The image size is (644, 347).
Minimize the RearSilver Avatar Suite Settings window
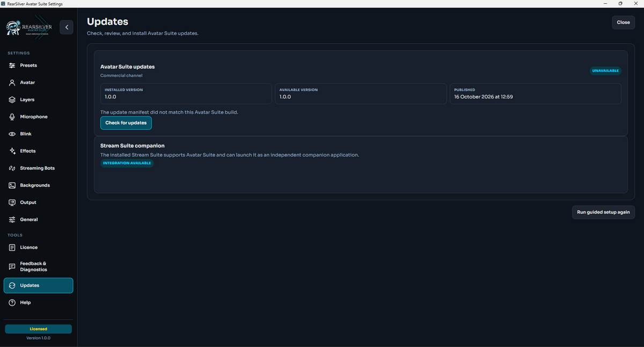(606, 4)
